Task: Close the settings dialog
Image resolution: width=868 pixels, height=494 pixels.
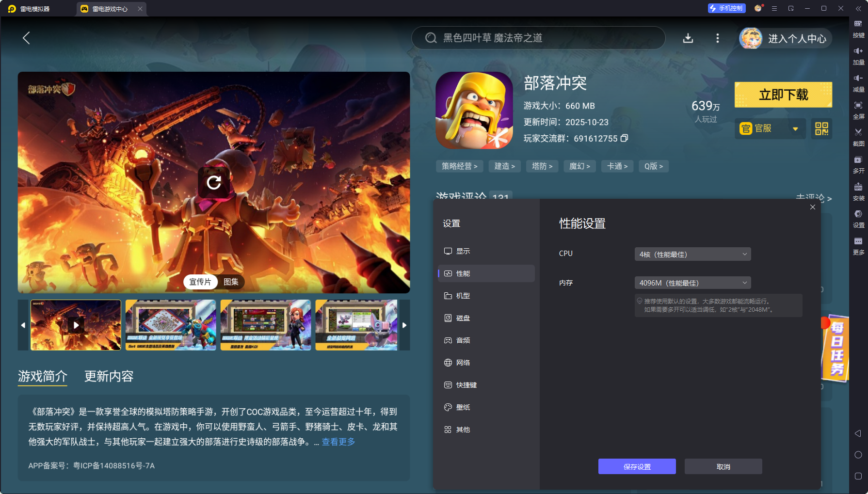Action: coord(813,207)
